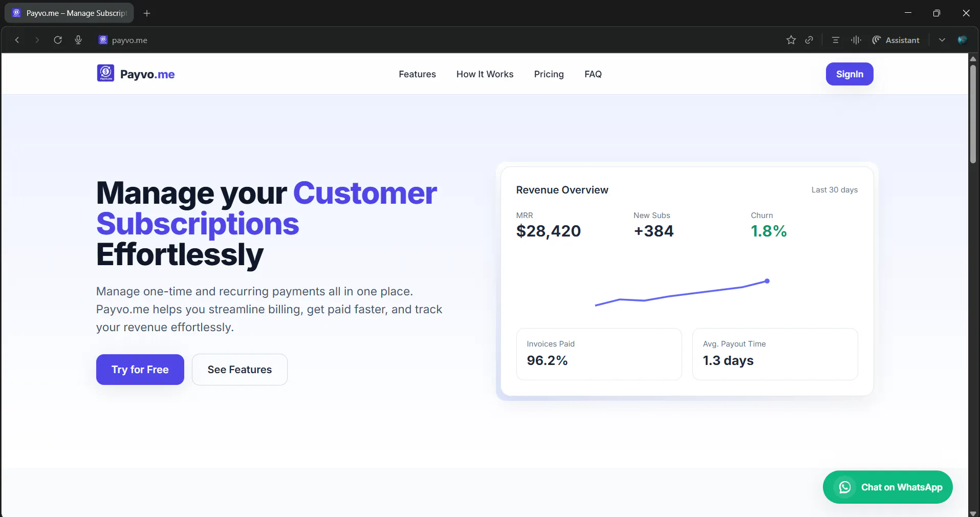Click the New Subs value +384
Screen dimensions: 980x517
[x=654, y=231]
